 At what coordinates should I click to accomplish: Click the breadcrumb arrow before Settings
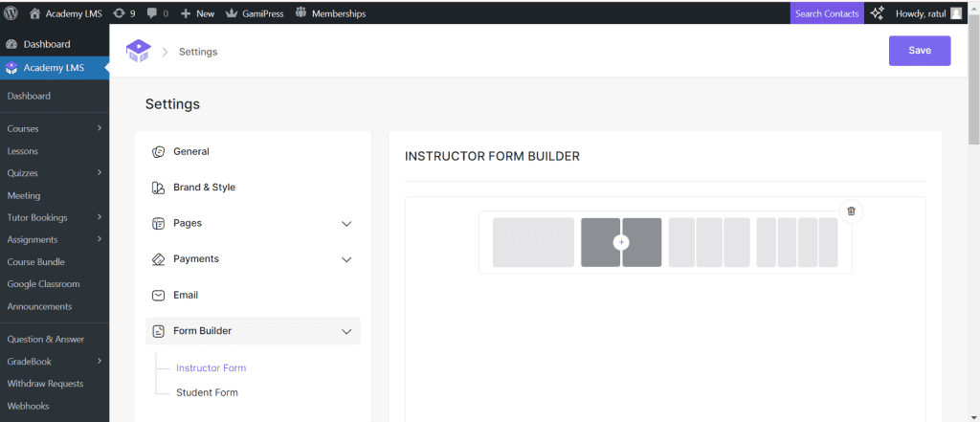click(x=166, y=52)
